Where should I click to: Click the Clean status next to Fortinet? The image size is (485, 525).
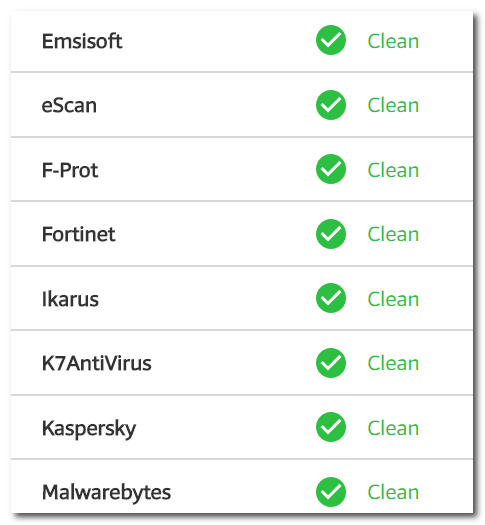pos(393,234)
